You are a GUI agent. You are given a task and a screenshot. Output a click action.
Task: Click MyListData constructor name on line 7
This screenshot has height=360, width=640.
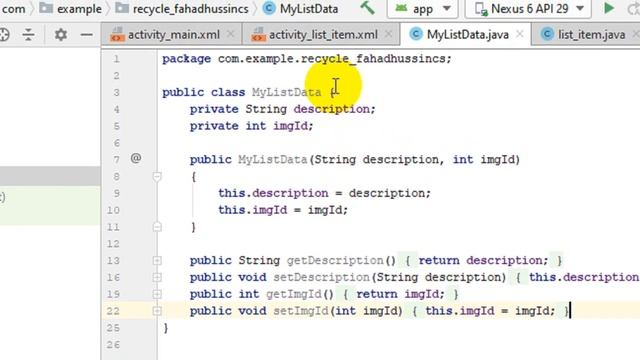pyautogui.click(x=272, y=160)
